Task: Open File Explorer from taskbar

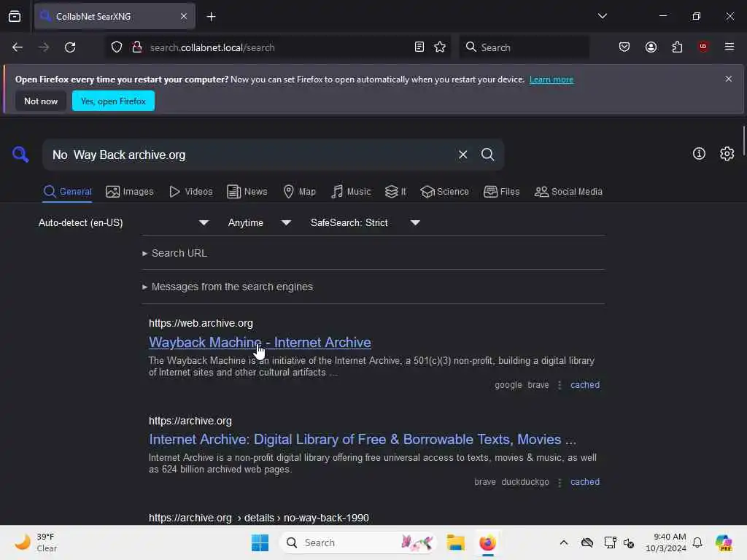Action: tap(455, 542)
